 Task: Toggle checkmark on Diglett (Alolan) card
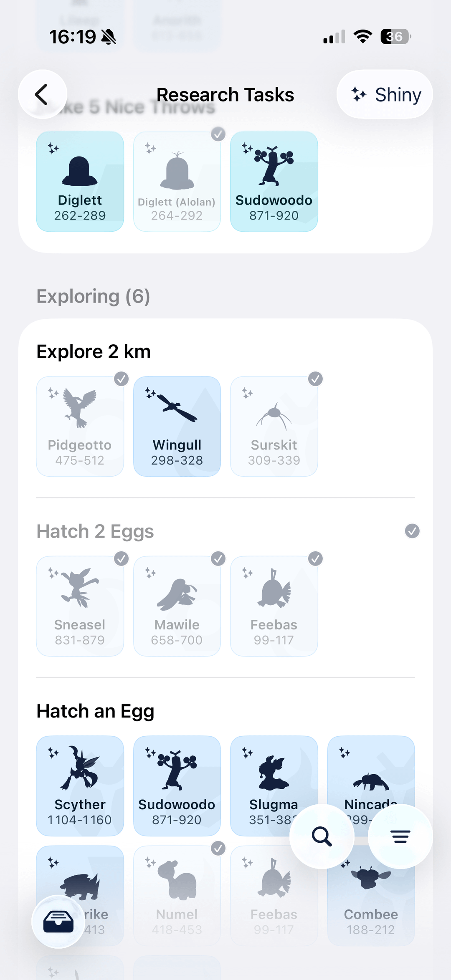218,134
